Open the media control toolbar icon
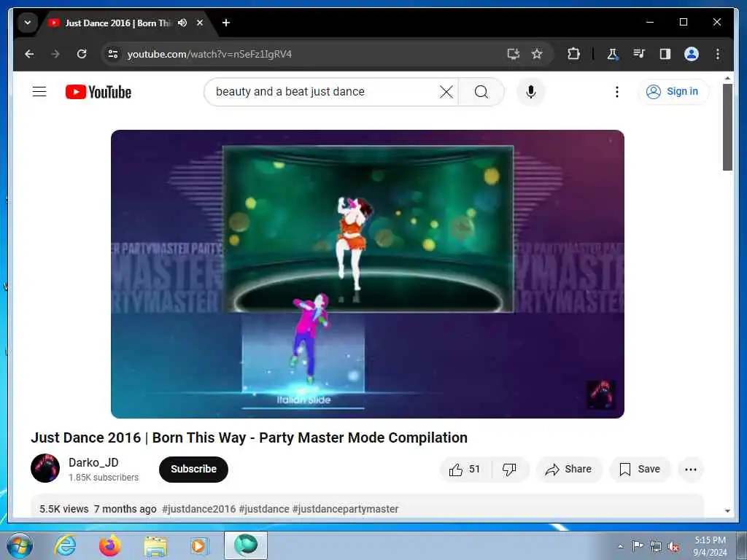This screenshot has height=560, width=747. coord(639,54)
